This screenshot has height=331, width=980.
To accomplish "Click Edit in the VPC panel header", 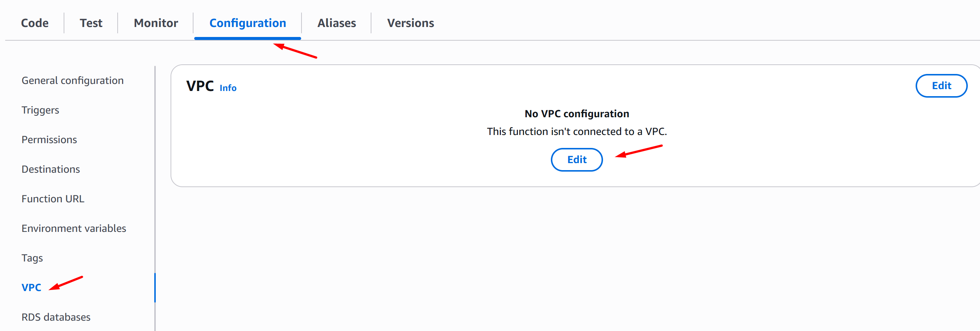I will point(941,86).
